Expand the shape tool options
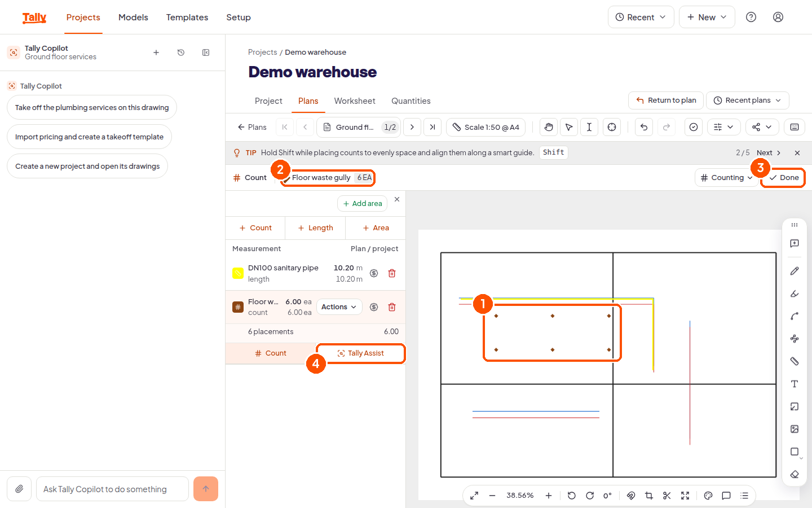812x508 pixels. tap(801, 458)
